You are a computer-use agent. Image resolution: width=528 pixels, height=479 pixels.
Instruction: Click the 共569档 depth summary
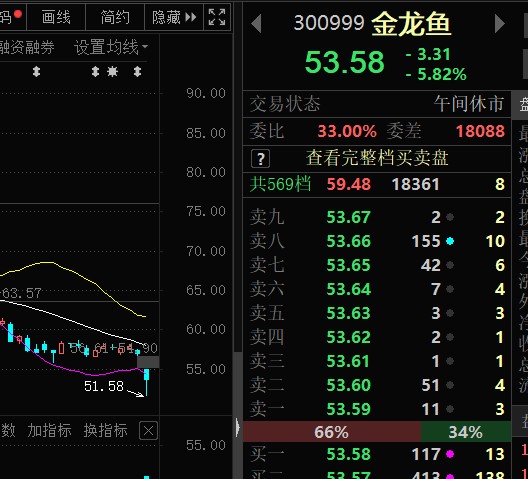280,184
